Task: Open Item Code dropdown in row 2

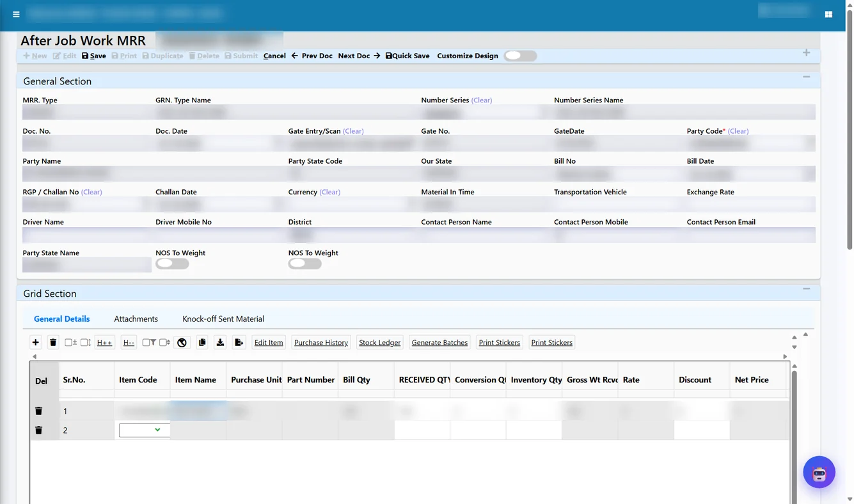Action: tap(145, 430)
